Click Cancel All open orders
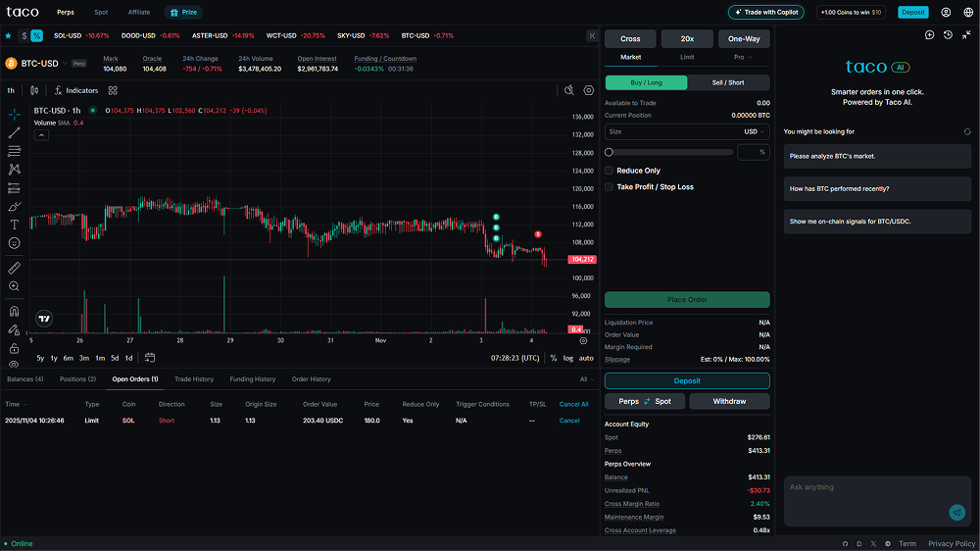The width and height of the screenshot is (980, 551). pyautogui.click(x=573, y=404)
